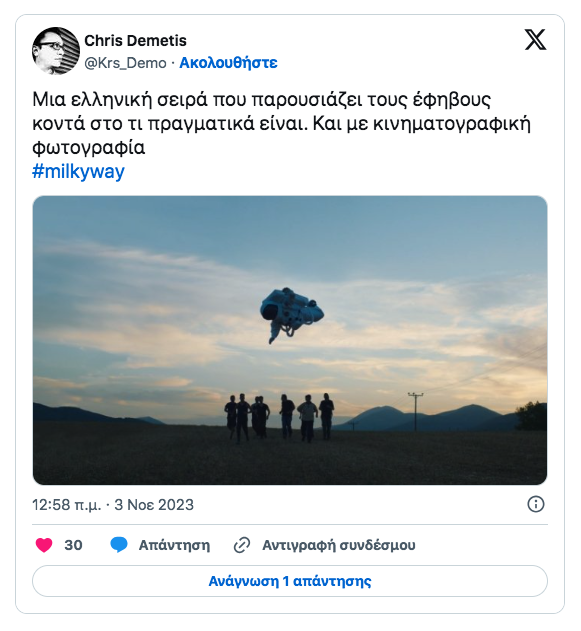Click the Chris Demetis display name
The height and width of the screenshot is (631, 581).
136,41
